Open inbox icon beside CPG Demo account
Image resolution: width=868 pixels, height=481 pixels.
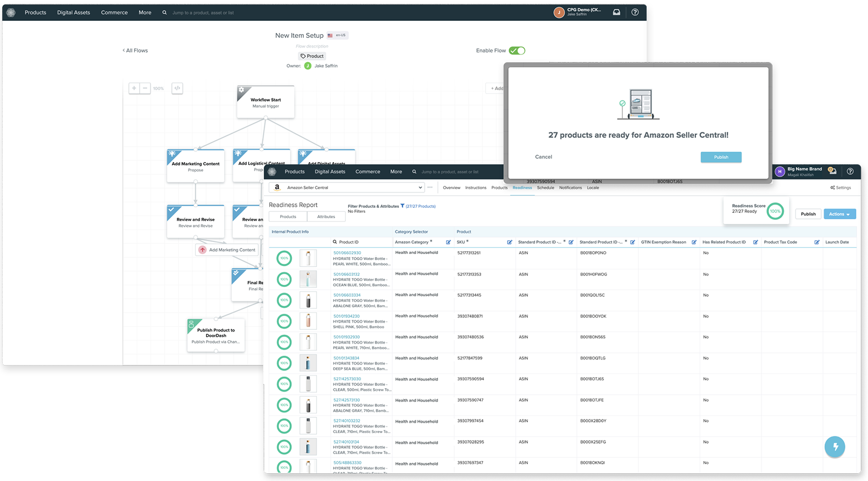point(616,12)
